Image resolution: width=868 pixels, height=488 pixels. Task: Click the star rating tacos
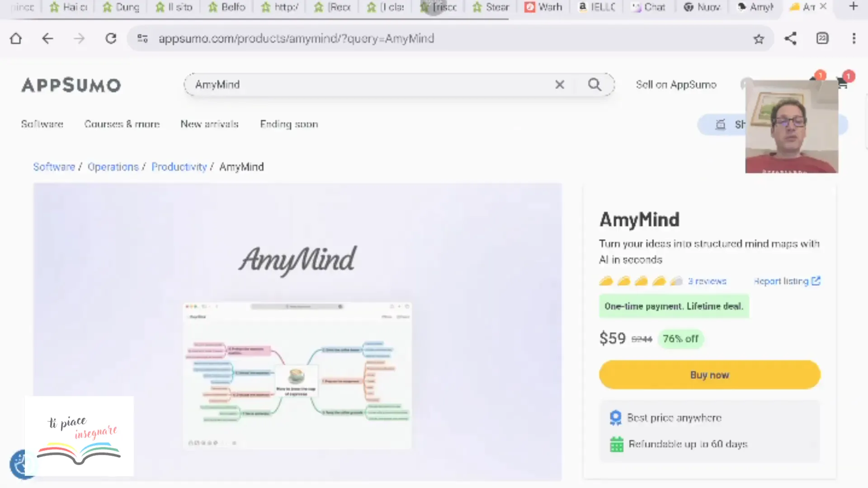pos(641,281)
